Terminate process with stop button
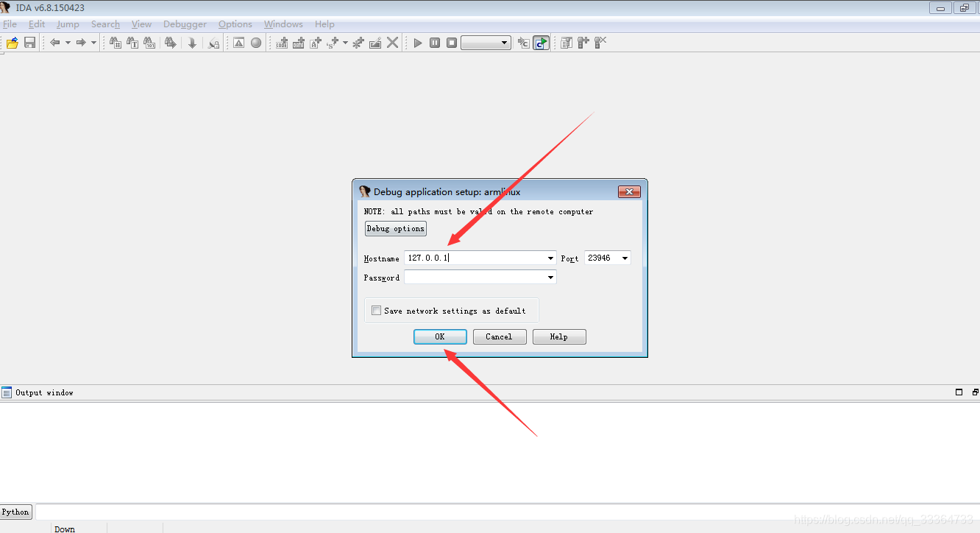Viewport: 980px width, 533px height. coord(452,43)
